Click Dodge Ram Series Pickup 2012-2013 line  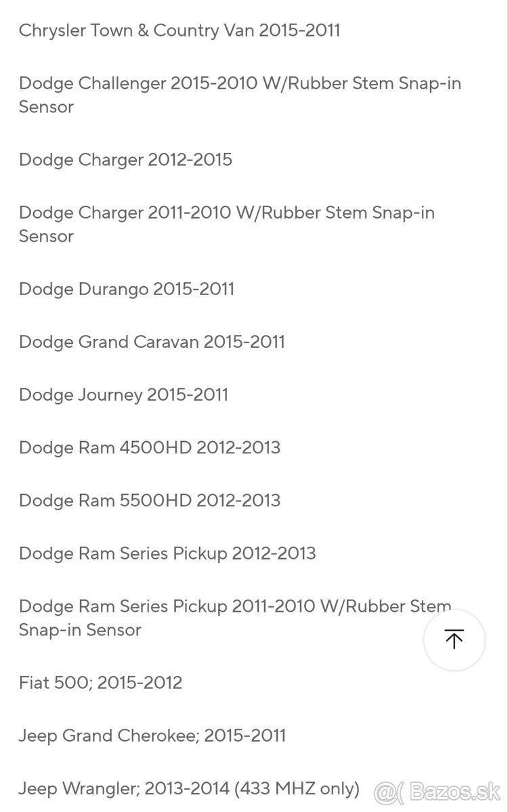pyautogui.click(x=167, y=553)
